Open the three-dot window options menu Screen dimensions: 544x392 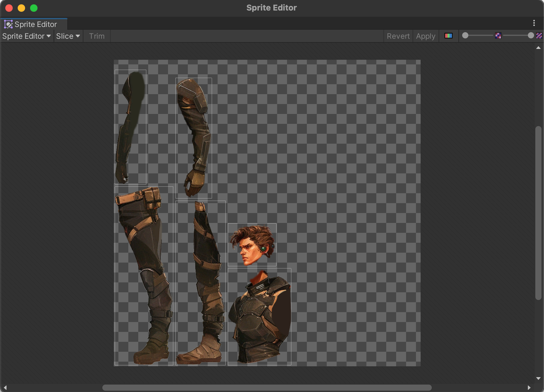(x=534, y=23)
